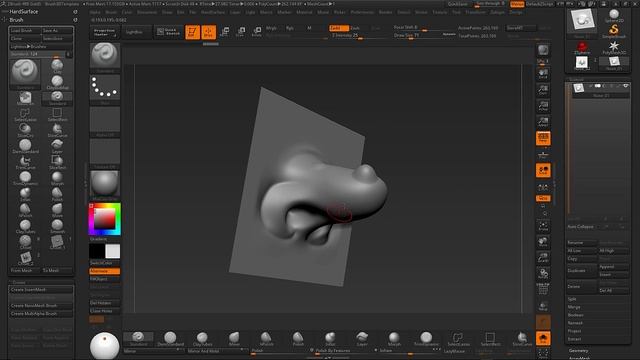The image size is (640, 360).
Task: Open the Remesh subtool menu
Action: point(575,323)
